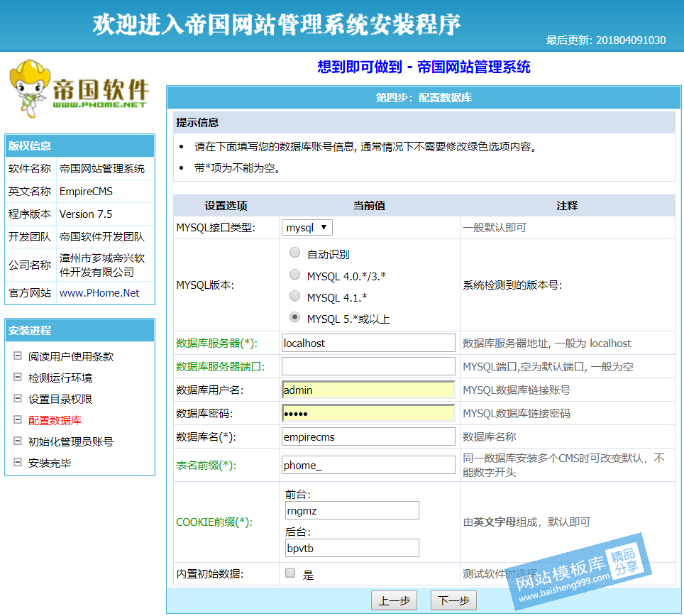This screenshot has width=684, height=616.
Task: Select the MYSQL 4.1.* radio button
Action: tap(295, 296)
